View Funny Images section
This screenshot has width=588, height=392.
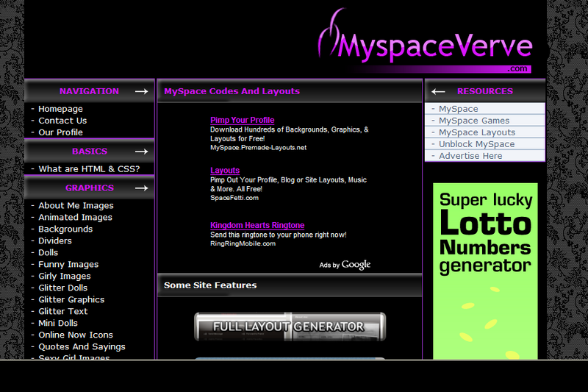point(68,265)
